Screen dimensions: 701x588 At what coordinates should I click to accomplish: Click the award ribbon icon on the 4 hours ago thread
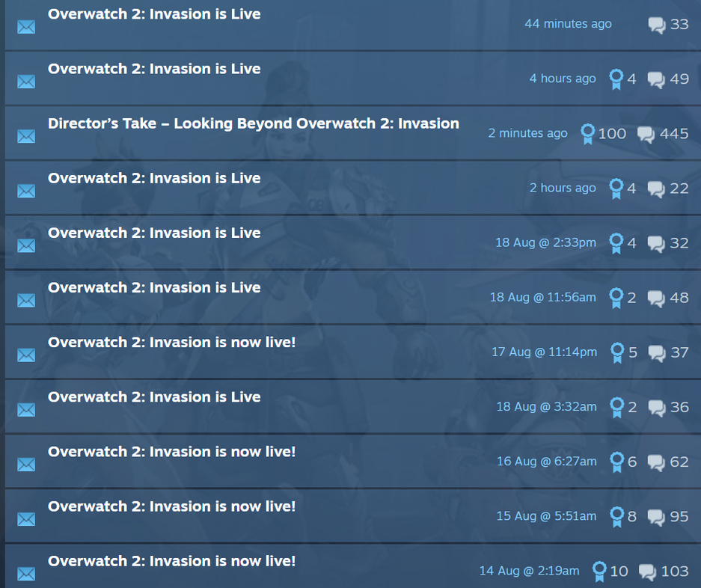616,79
